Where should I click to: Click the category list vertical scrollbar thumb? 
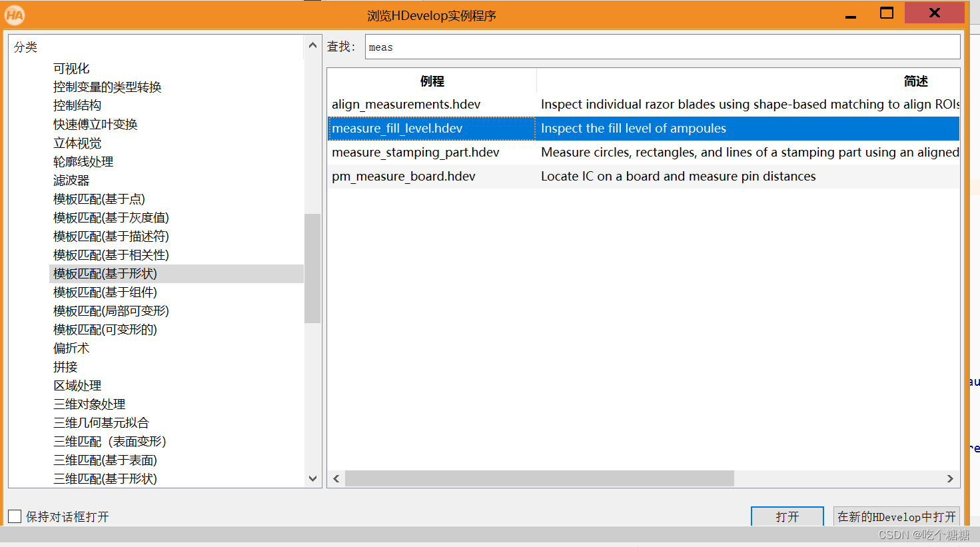point(312,269)
